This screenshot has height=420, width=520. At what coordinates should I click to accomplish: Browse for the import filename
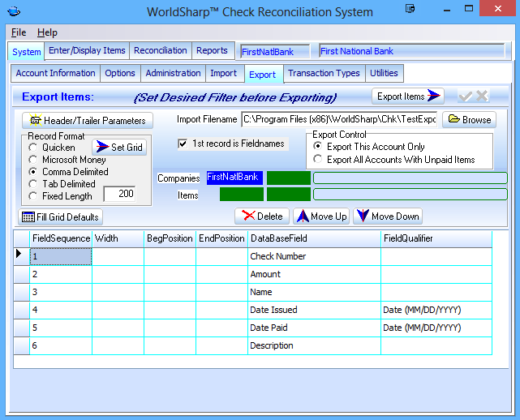tap(468, 120)
